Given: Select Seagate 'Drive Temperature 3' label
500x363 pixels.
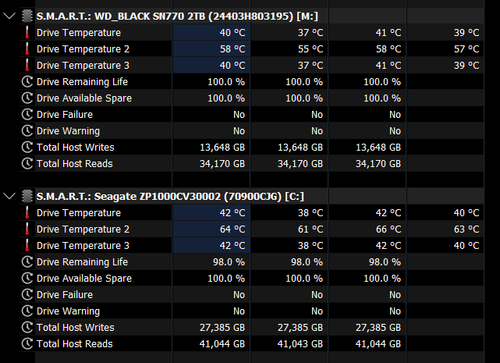Looking at the screenshot, I should tap(83, 246).
